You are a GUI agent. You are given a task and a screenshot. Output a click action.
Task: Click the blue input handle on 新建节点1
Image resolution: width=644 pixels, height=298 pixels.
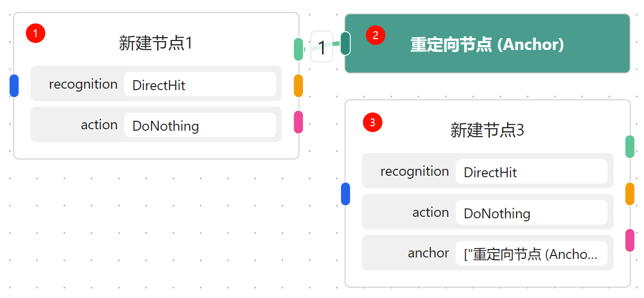[x=14, y=86]
